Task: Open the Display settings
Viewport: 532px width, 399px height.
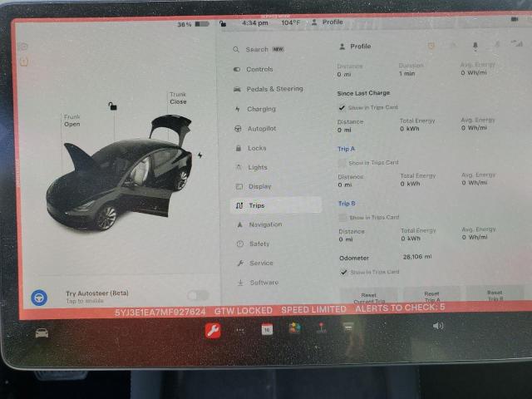Action: [254, 186]
